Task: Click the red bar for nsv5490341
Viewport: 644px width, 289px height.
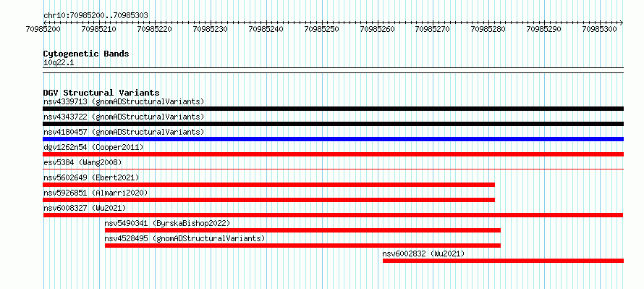Action: click(x=302, y=230)
